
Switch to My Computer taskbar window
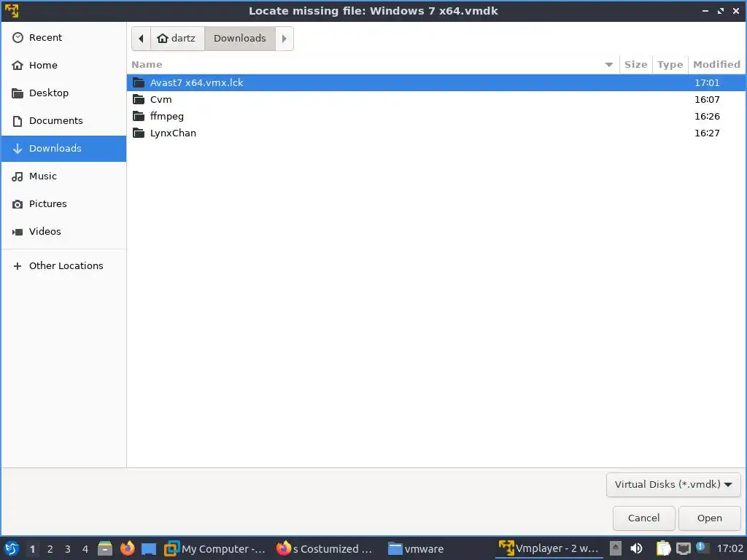[x=215, y=549]
